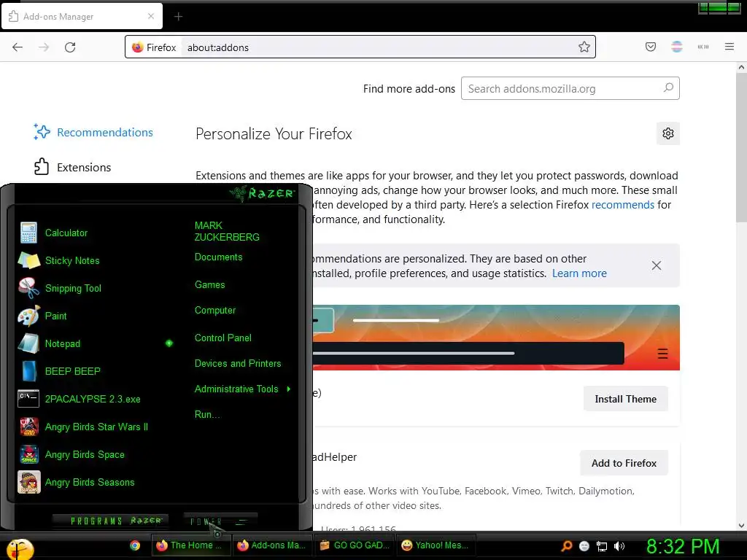
Task: Open Yahoo! Messenger taskbar window
Action: click(x=436, y=545)
